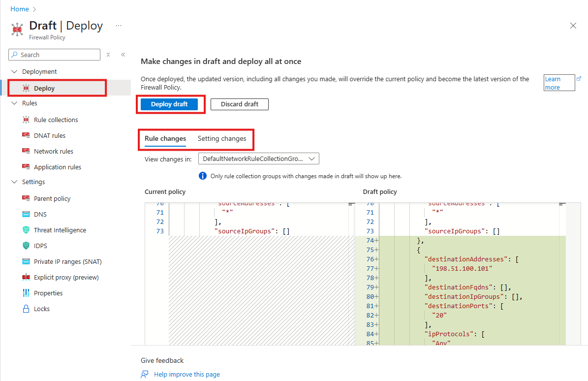Click the IDPS shield icon
Viewport: 588px width, 381px height.
click(26, 246)
